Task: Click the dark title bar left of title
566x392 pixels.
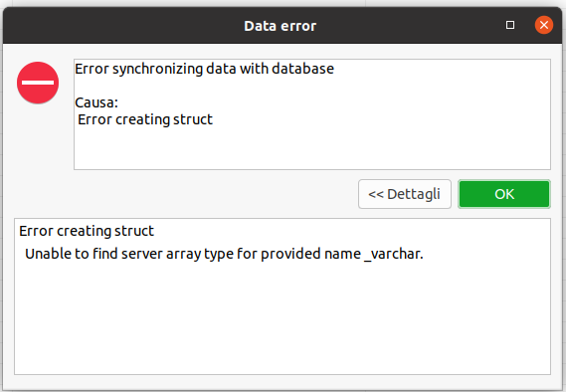Action: 122,26
